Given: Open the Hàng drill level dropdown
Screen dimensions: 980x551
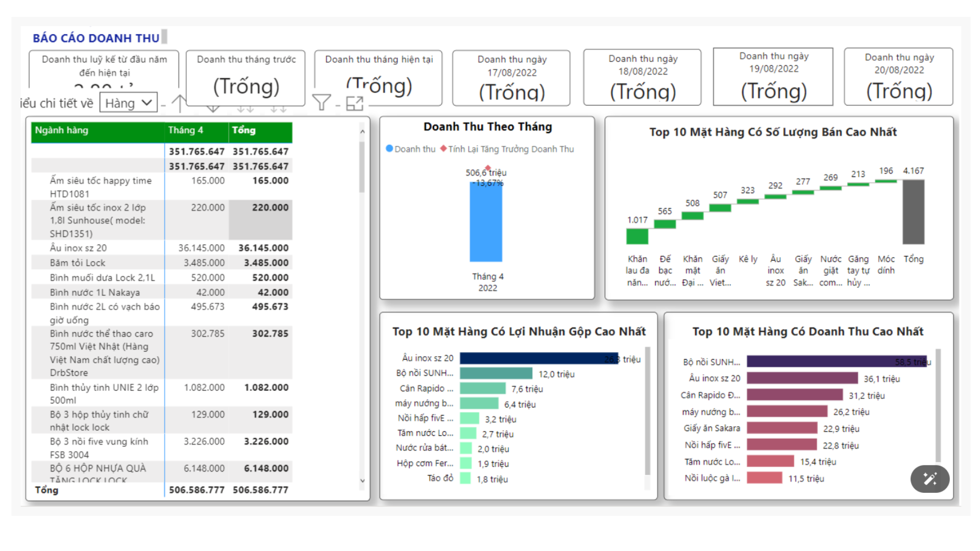Looking at the screenshot, I should (x=128, y=103).
